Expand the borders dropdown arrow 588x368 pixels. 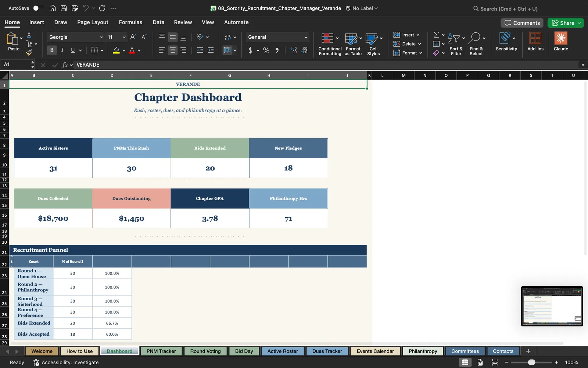pos(102,50)
